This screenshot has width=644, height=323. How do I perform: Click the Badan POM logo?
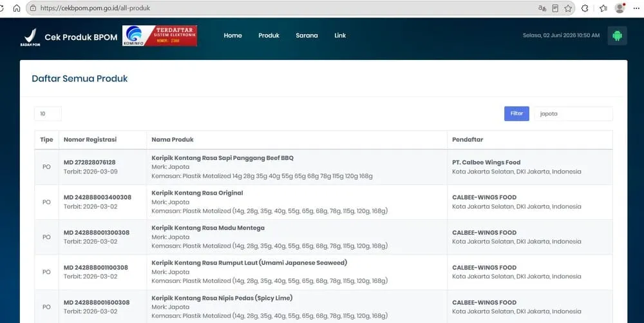coord(30,37)
